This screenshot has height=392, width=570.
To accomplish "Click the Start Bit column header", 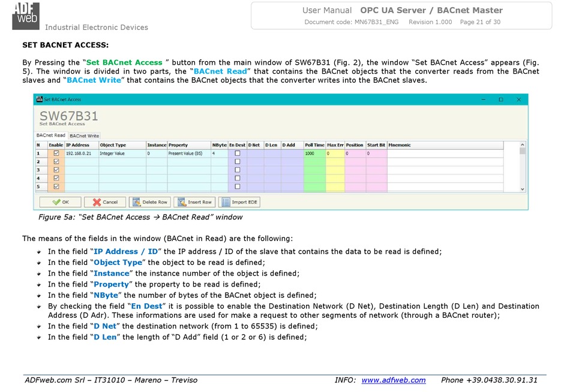I will (x=376, y=145).
